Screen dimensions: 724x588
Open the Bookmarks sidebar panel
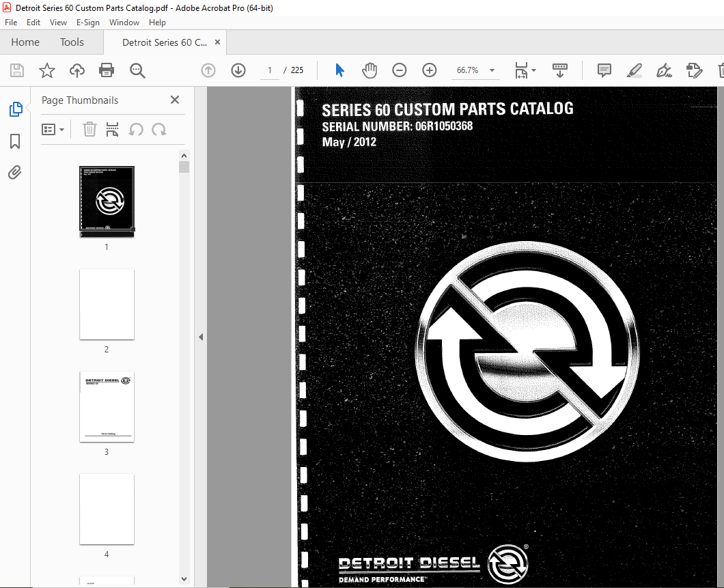pyautogui.click(x=15, y=141)
